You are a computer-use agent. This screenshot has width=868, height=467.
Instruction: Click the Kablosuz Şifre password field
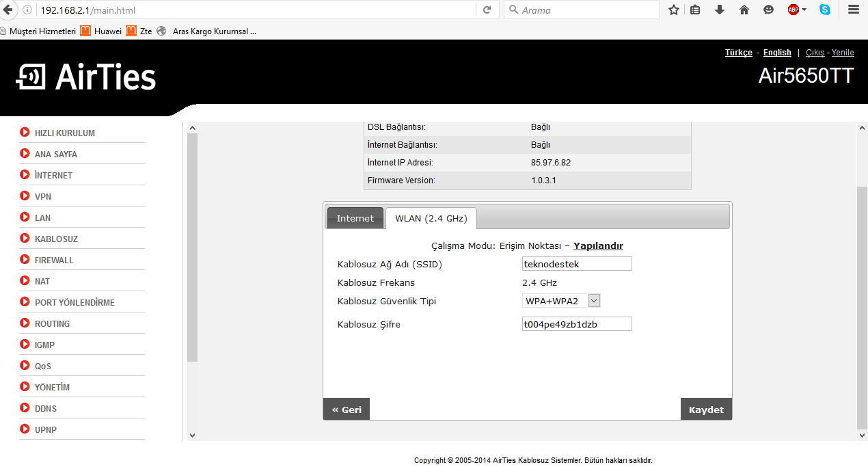(x=577, y=324)
